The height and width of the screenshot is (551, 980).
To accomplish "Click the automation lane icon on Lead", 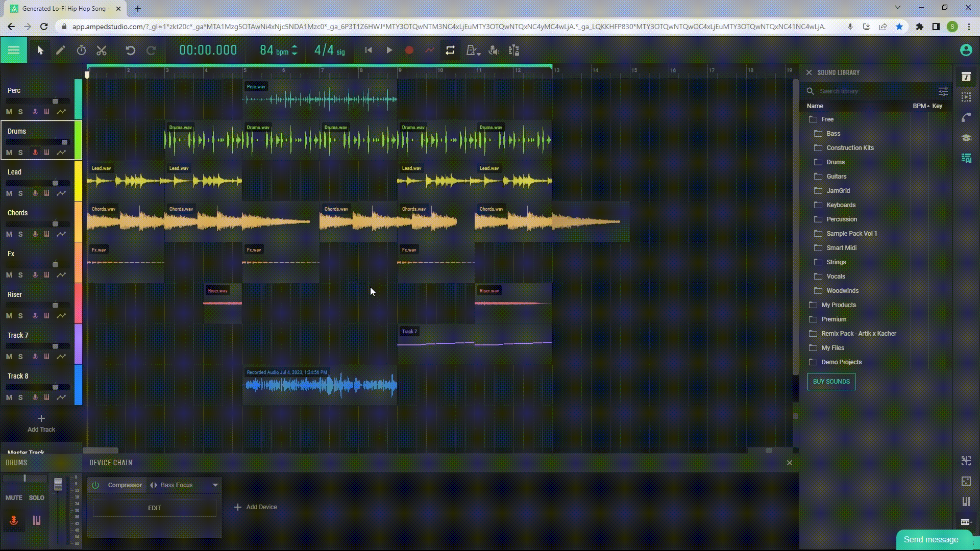I will pyautogui.click(x=61, y=193).
